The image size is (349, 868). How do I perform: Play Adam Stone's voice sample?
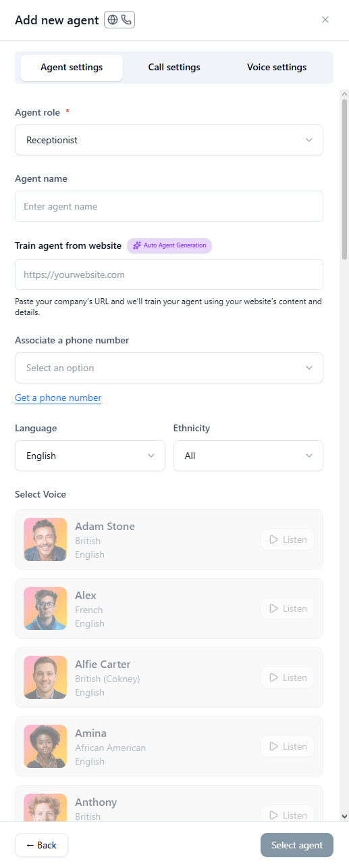coord(288,539)
